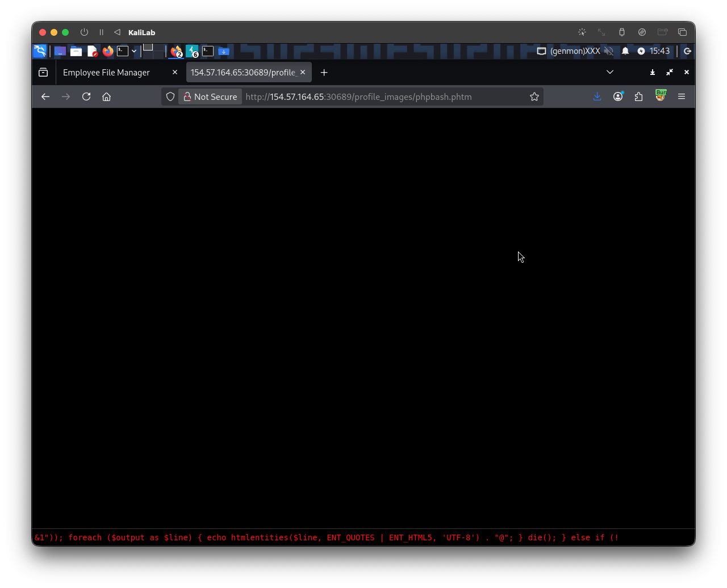Bookmark this page with the star

534,96
